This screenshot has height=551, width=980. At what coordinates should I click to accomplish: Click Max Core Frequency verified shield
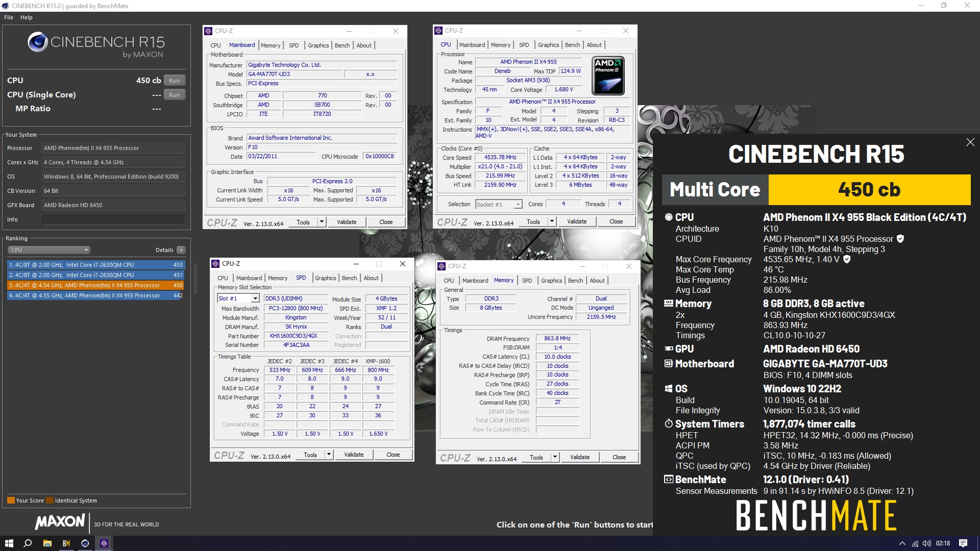pos(847,259)
